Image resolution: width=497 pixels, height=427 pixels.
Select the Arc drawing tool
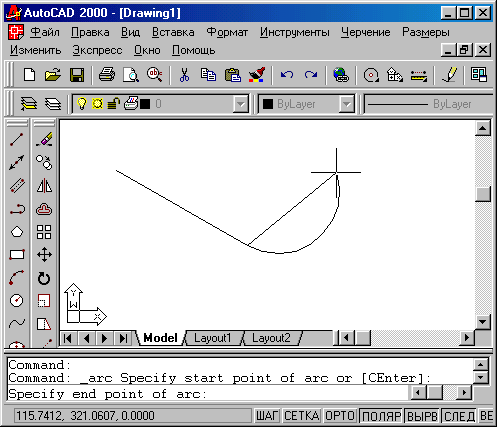point(17,277)
